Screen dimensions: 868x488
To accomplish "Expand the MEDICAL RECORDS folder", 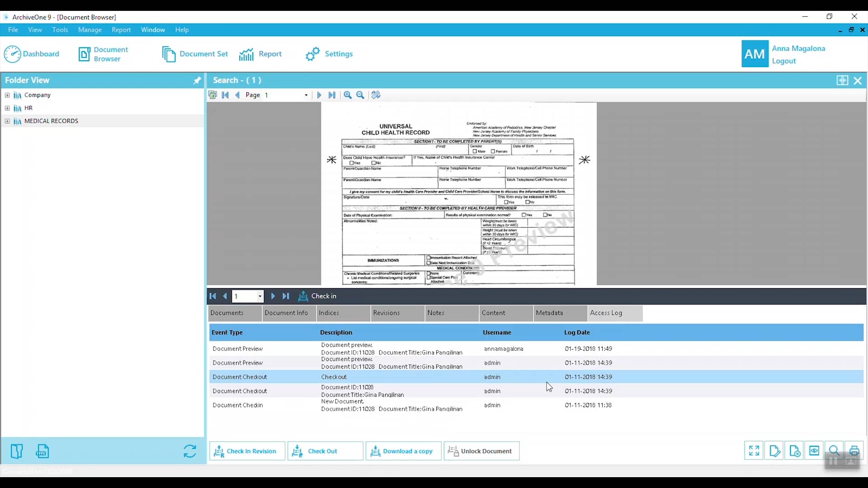I will (x=7, y=121).
